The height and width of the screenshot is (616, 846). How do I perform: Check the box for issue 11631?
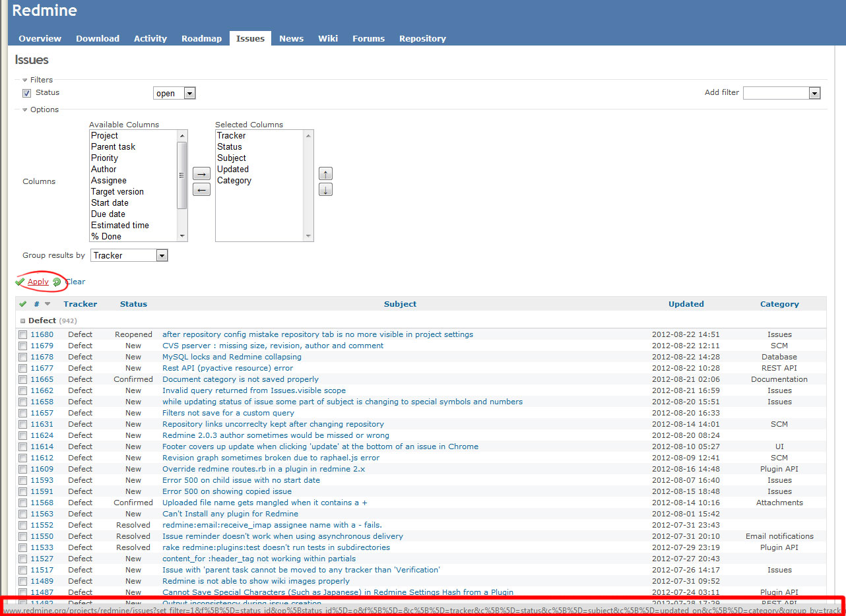coord(23,425)
